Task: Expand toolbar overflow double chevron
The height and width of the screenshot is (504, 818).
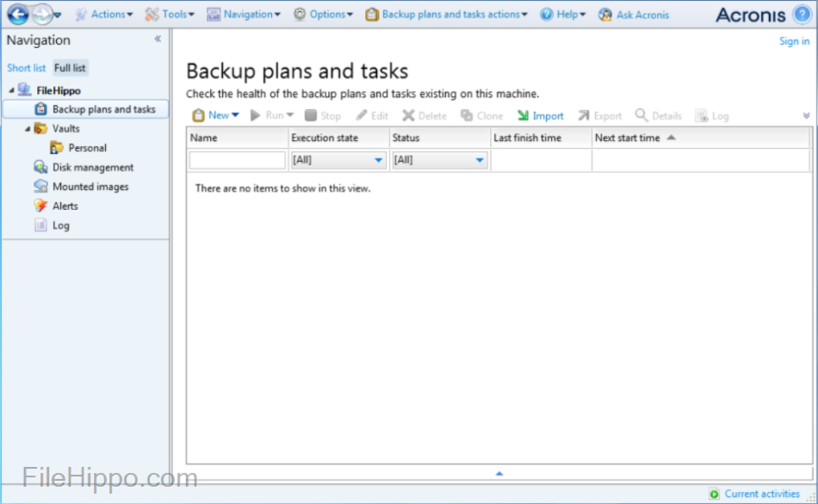Action: click(x=806, y=115)
